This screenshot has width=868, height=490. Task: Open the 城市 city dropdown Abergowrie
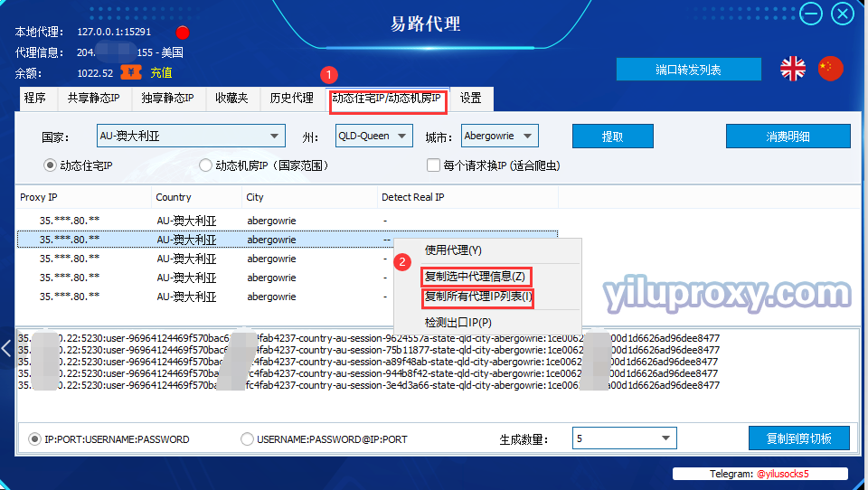click(x=499, y=136)
